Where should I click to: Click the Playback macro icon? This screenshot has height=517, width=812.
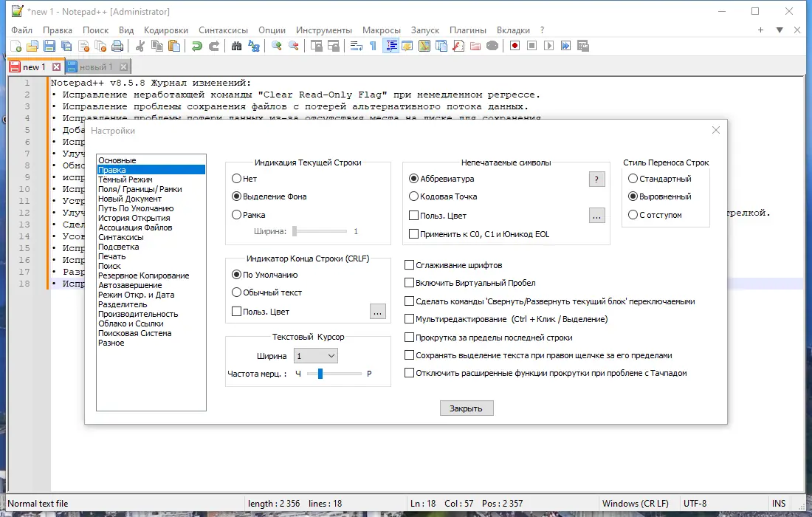tap(549, 46)
